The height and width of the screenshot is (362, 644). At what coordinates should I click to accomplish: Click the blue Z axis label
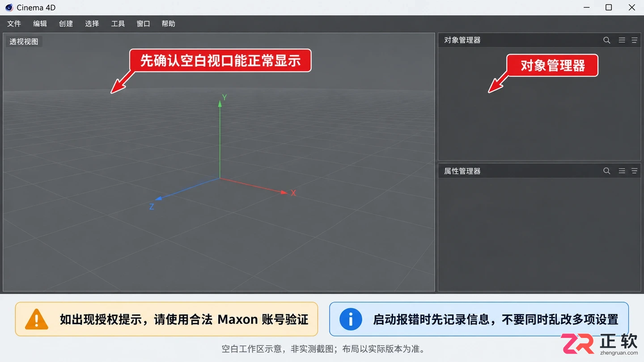tap(152, 207)
